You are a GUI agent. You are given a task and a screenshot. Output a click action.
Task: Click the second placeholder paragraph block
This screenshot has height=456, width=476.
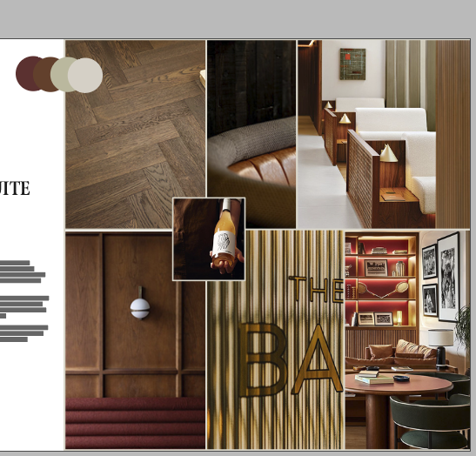[x=24, y=307]
